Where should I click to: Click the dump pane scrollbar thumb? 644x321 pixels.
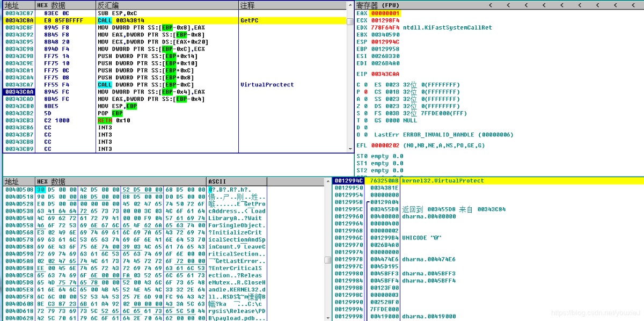(x=328, y=260)
